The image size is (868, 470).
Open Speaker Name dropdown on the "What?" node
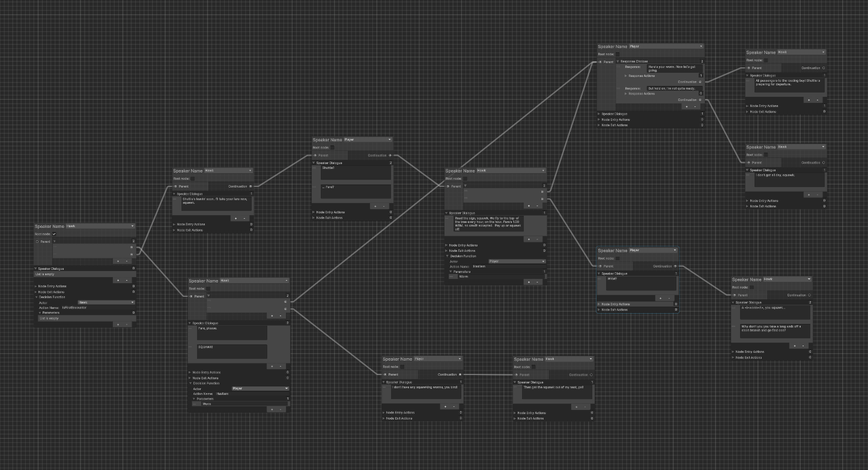click(653, 250)
